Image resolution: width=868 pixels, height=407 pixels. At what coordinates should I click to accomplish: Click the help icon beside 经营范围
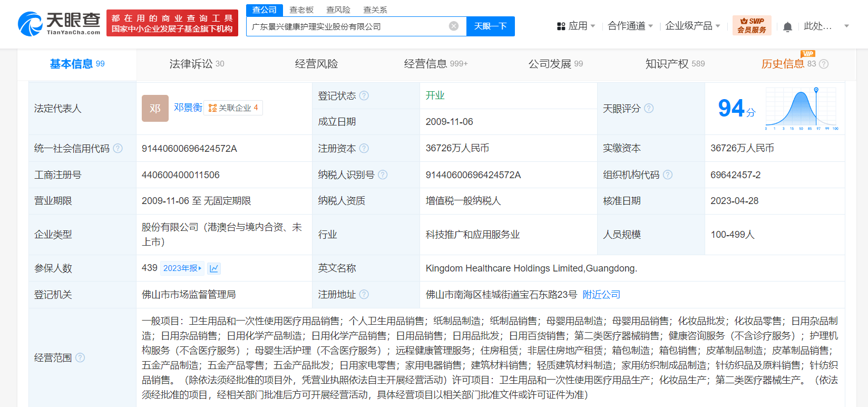pyautogui.click(x=80, y=357)
